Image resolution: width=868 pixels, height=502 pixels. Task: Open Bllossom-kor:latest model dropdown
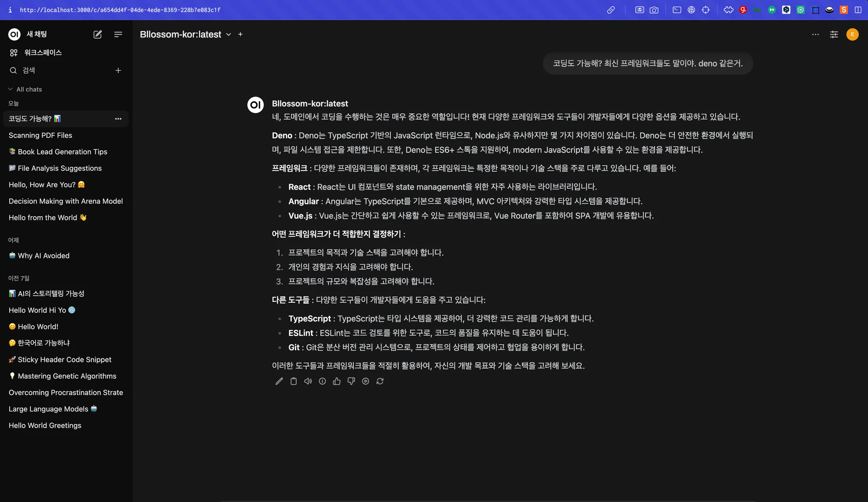pos(228,34)
